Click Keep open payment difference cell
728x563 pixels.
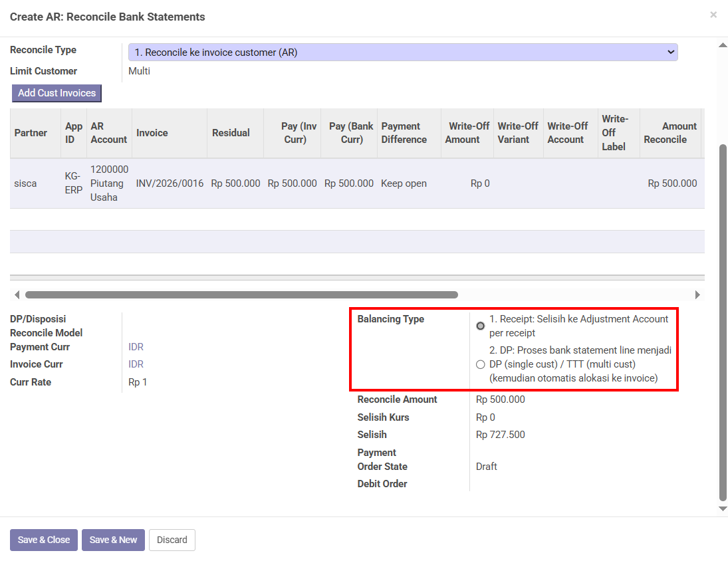click(404, 183)
